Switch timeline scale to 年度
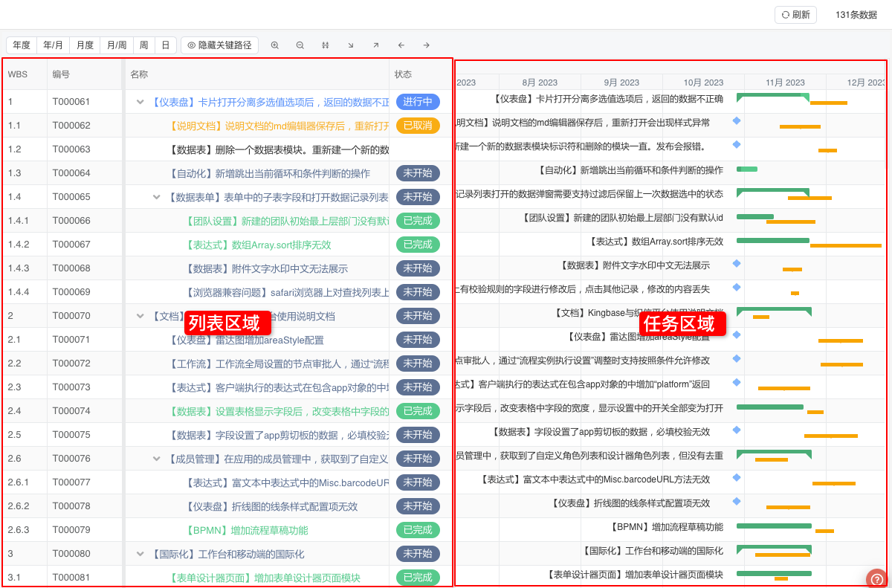 pyautogui.click(x=22, y=45)
